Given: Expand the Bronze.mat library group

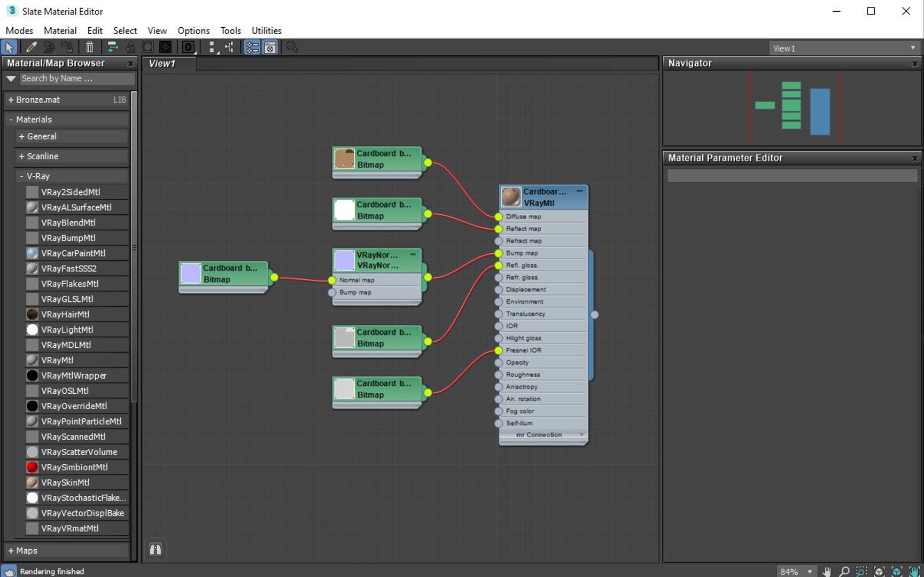Looking at the screenshot, I should click(67, 100).
